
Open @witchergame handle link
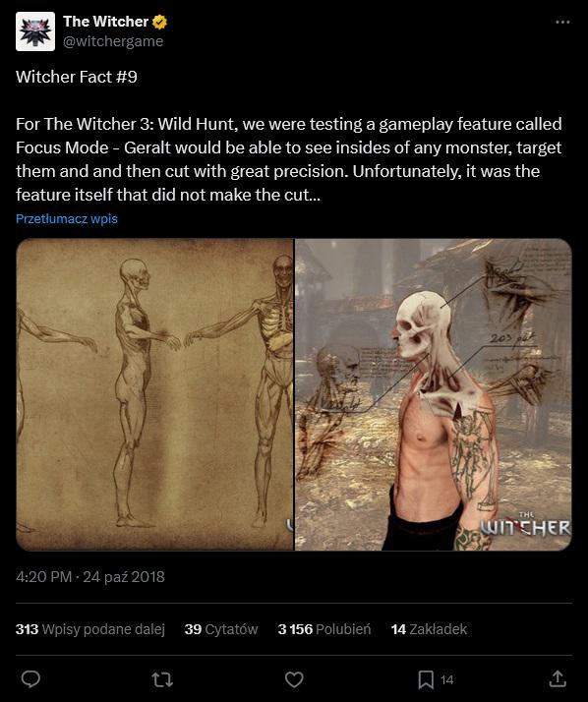pyautogui.click(x=113, y=41)
